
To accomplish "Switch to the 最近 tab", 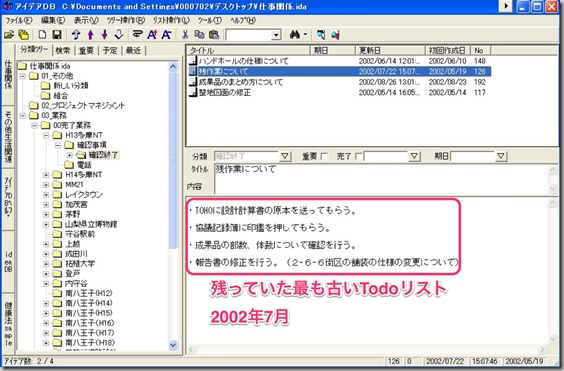I will pos(133,50).
